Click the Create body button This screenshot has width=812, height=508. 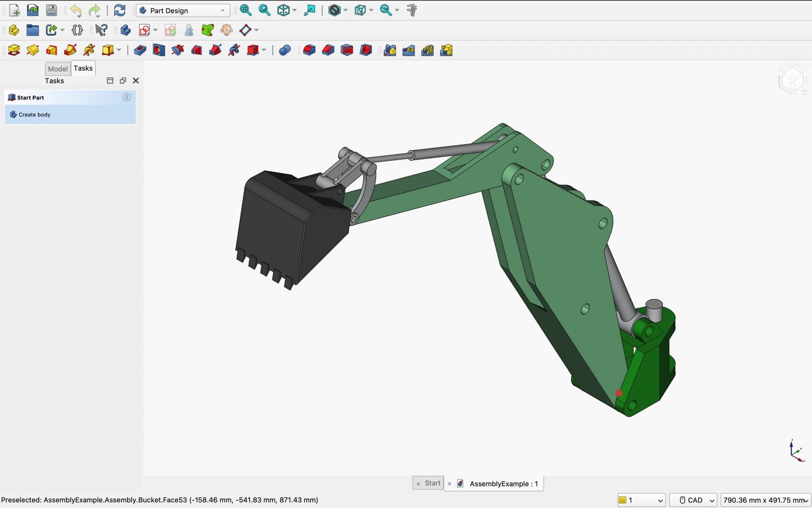[34, 114]
